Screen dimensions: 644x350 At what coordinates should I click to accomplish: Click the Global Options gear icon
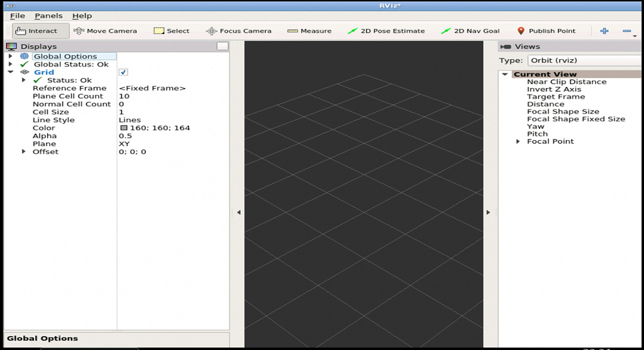pos(25,56)
